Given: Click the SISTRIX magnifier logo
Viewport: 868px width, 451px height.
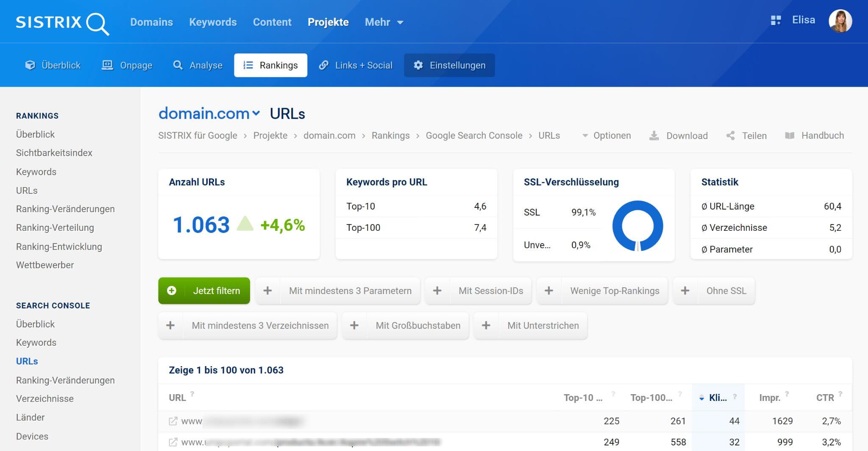Looking at the screenshot, I should click(x=62, y=22).
